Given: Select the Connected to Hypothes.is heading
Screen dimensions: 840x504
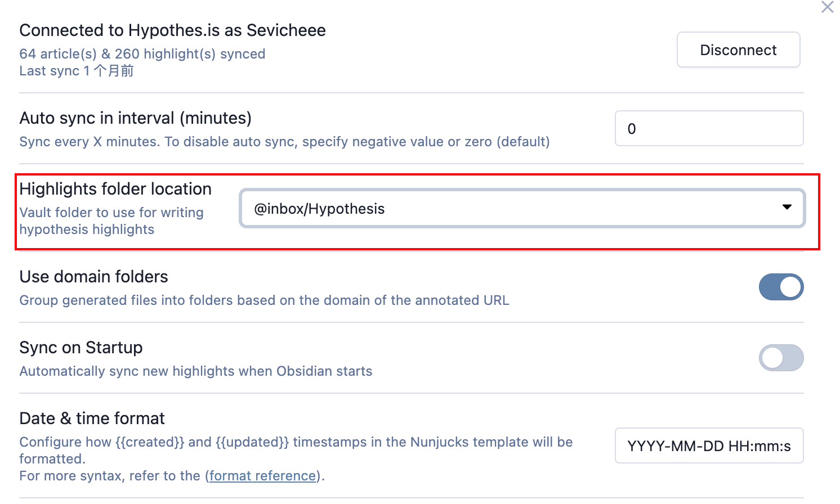Looking at the screenshot, I should [x=172, y=30].
